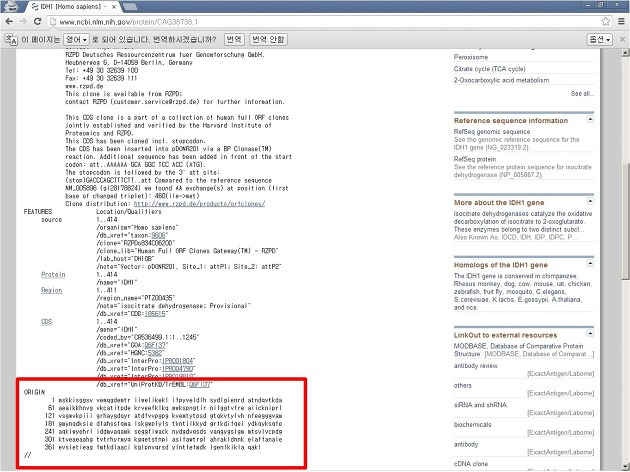Open the Chrome menu icon
This screenshot has width=630, height=472.
coord(621,21)
